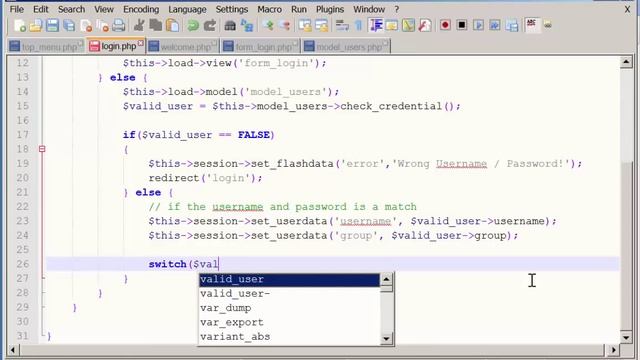Open the Run menu
The width and height of the screenshot is (640, 360).
click(x=299, y=9)
